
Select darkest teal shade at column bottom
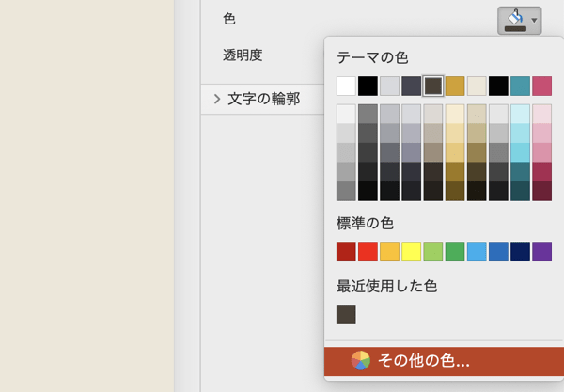[x=520, y=191]
